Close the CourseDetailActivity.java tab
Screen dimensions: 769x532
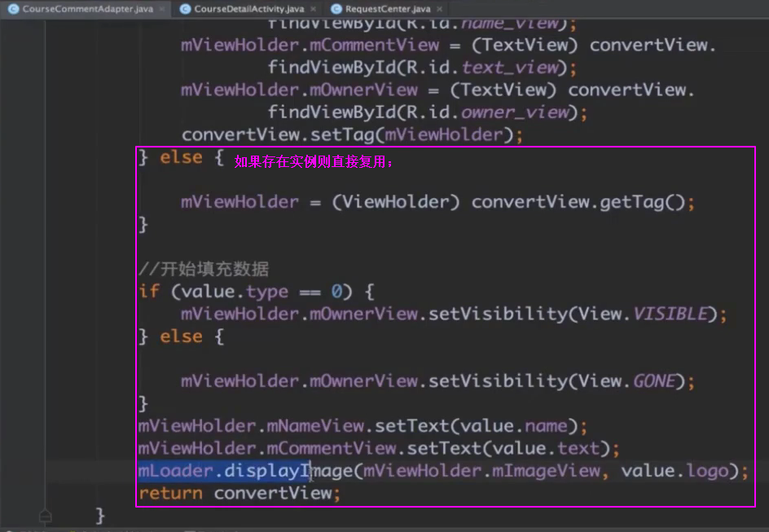click(x=314, y=9)
